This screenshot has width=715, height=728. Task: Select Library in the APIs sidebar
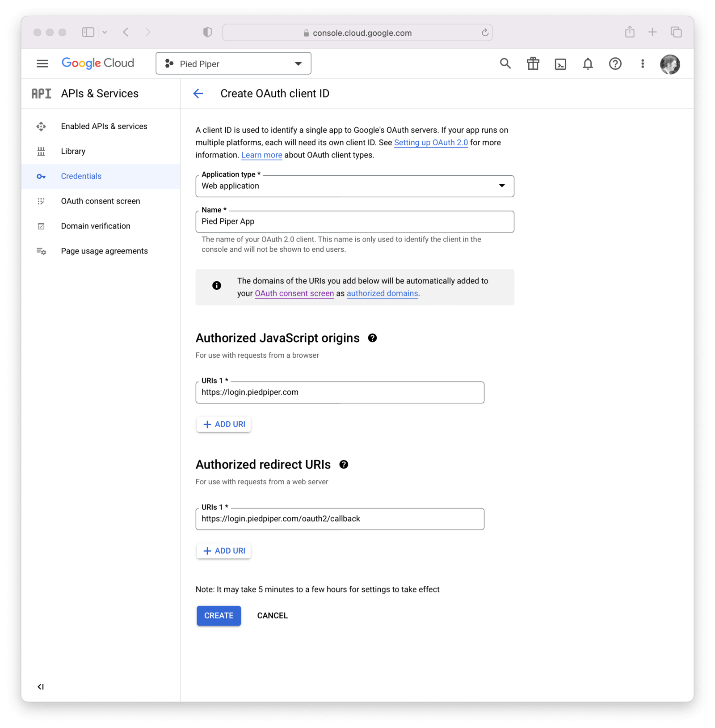(x=73, y=151)
